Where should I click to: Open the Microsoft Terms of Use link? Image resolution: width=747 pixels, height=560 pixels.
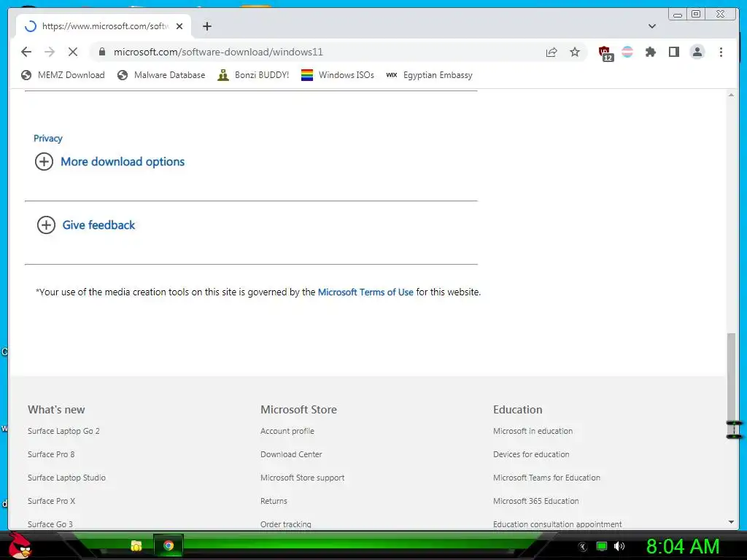(x=365, y=292)
